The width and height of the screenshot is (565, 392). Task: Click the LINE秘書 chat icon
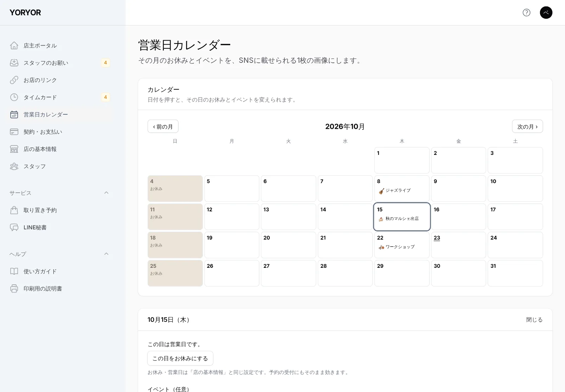pos(14,228)
